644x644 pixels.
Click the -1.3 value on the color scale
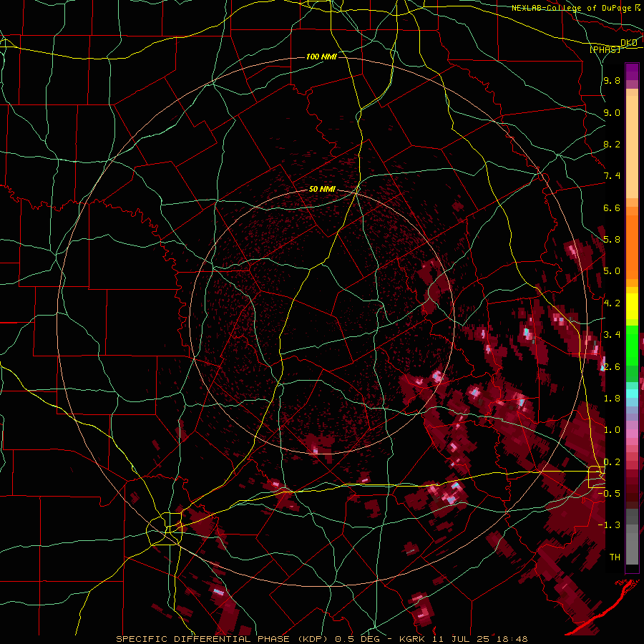609,525
